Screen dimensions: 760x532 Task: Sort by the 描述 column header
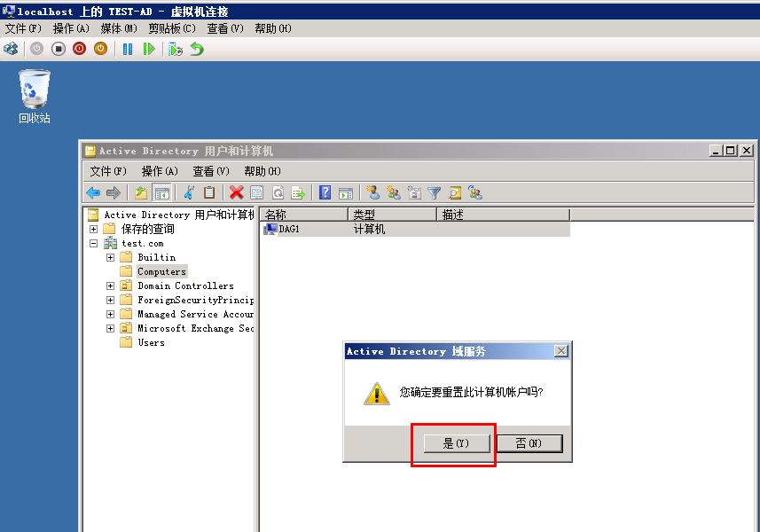pyautogui.click(x=504, y=215)
